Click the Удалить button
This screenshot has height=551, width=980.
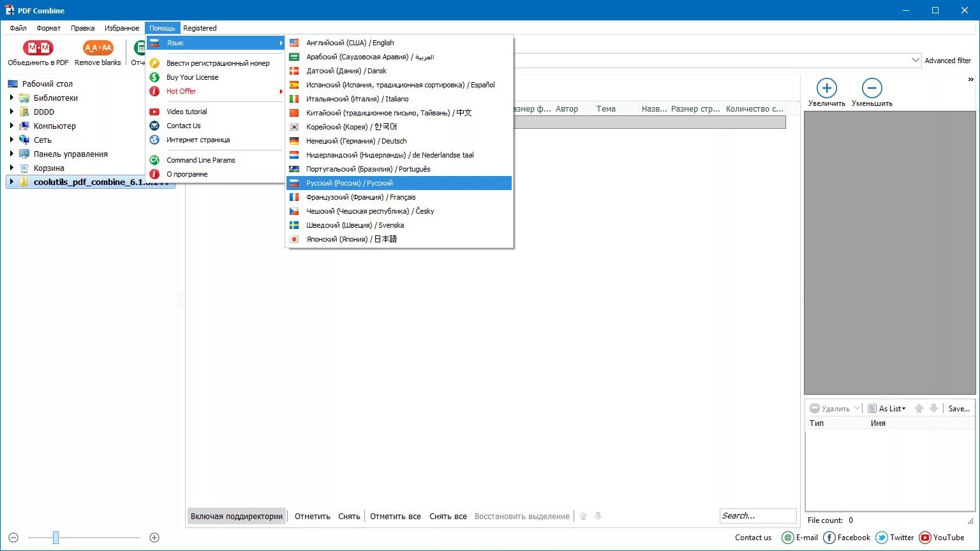point(830,408)
